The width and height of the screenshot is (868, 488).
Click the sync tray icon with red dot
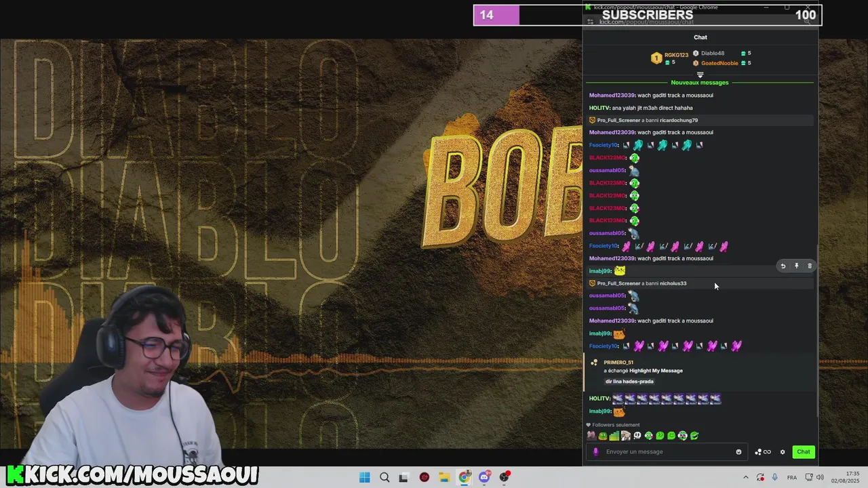click(x=761, y=478)
